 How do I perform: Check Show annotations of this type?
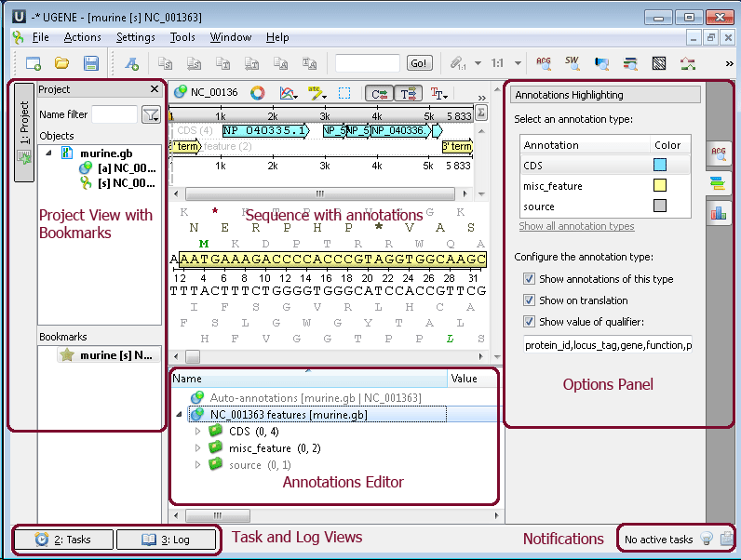(x=529, y=278)
